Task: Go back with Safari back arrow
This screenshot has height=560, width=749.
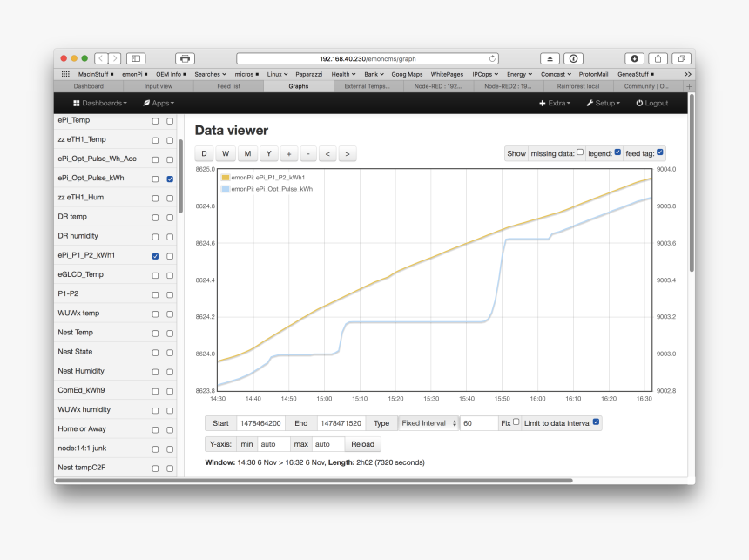Action: [101, 58]
